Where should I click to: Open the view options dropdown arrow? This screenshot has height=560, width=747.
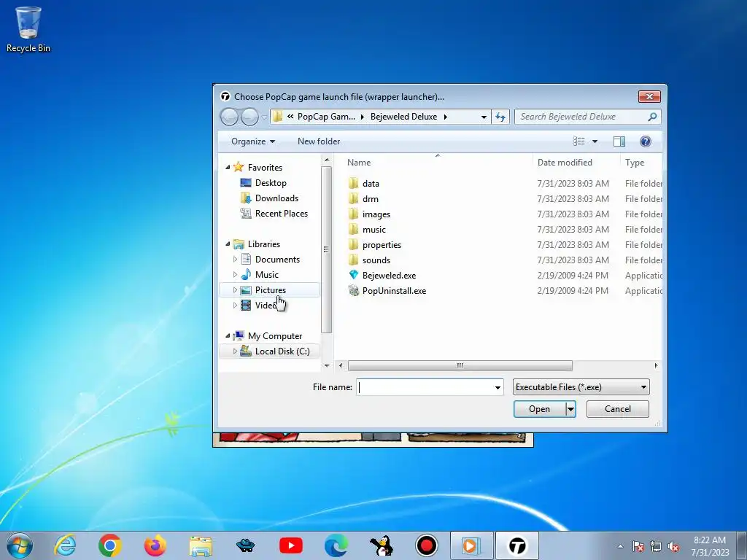tap(595, 141)
